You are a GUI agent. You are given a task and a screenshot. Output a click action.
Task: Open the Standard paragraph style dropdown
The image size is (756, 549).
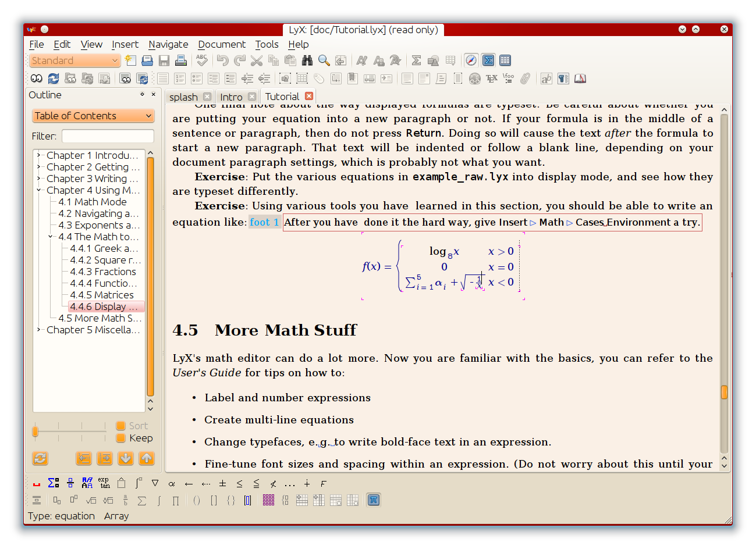[74, 60]
